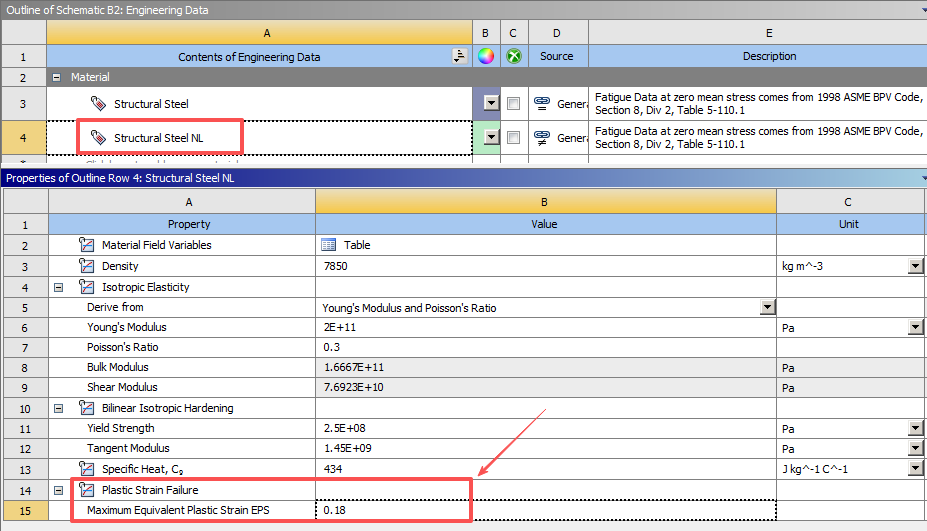Viewport: 927px width, 531px height.
Task: Click row header 15 in properties table
Action: coord(25,510)
